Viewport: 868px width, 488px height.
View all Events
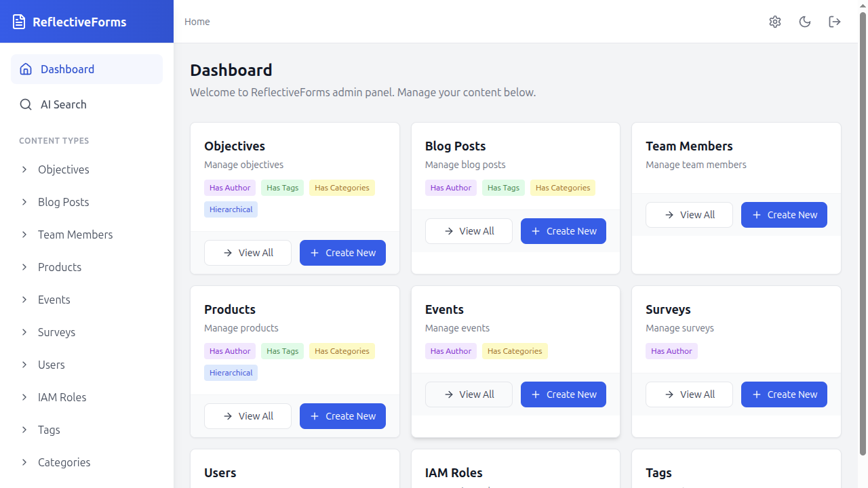click(469, 394)
